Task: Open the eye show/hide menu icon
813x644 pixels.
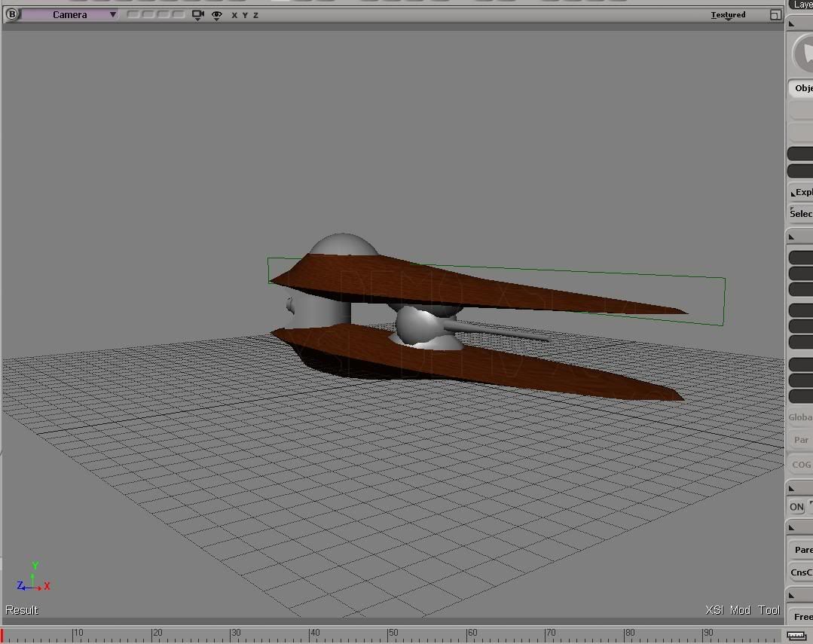Action: (x=217, y=16)
